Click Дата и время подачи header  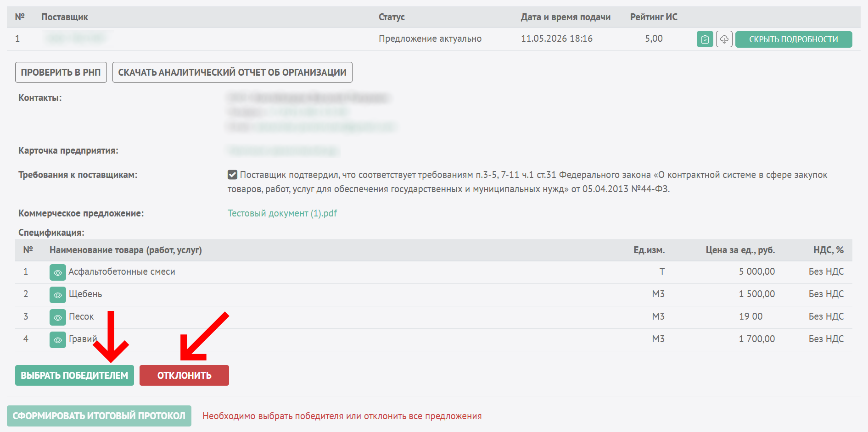(566, 17)
